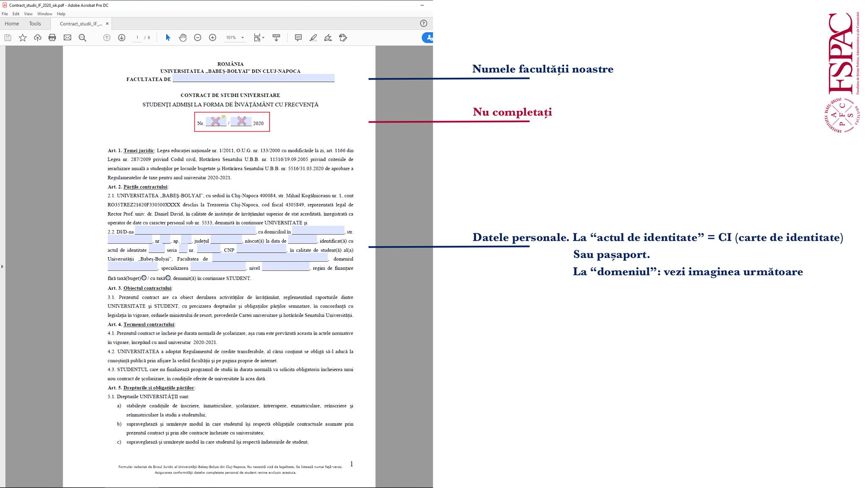The width and height of the screenshot is (868, 488).
Task: Print the document with the printer icon
Action: [x=52, y=38]
